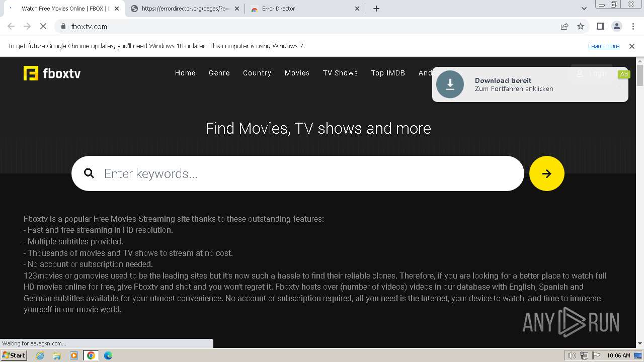
Task: Dismiss the Chrome update notice bar
Action: [632, 46]
